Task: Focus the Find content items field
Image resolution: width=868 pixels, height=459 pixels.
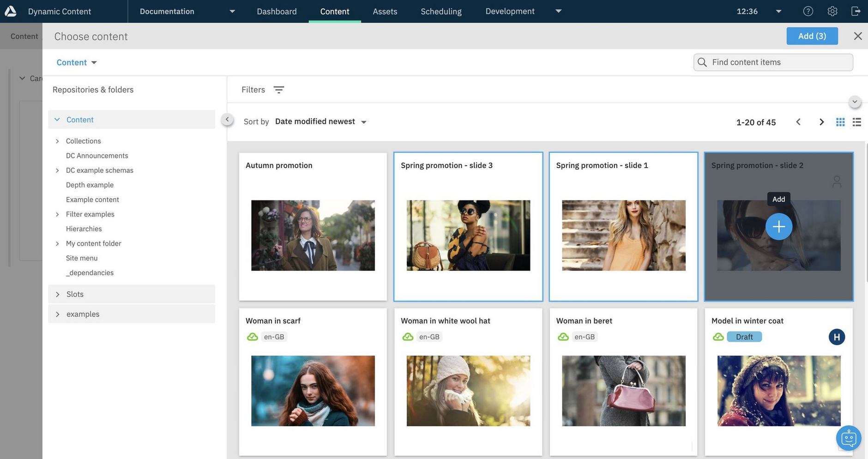Action: click(x=773, y=62)
